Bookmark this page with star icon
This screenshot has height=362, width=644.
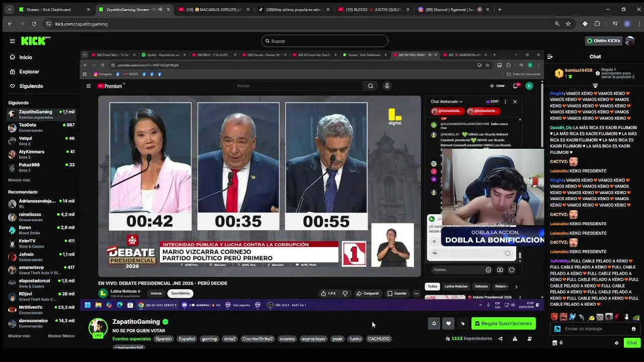click(x=568, y=24)
